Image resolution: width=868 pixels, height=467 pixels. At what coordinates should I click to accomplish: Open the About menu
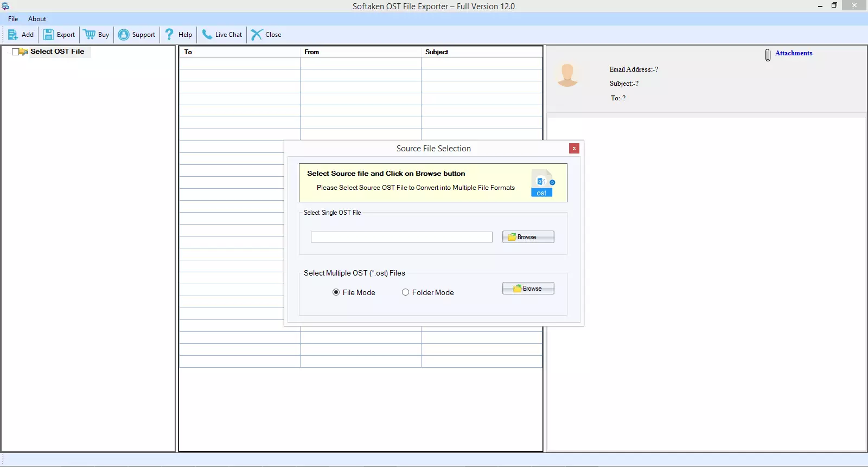coord(37,19)
